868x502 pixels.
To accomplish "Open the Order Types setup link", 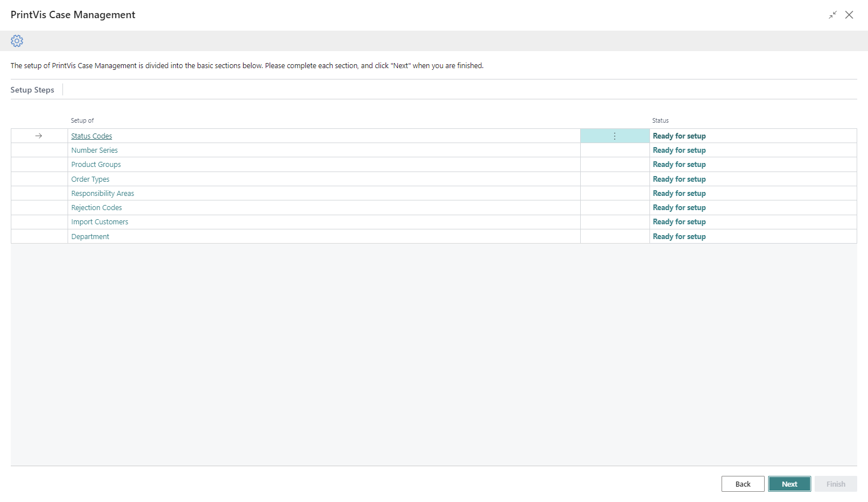I will click(x=90, y=179).
